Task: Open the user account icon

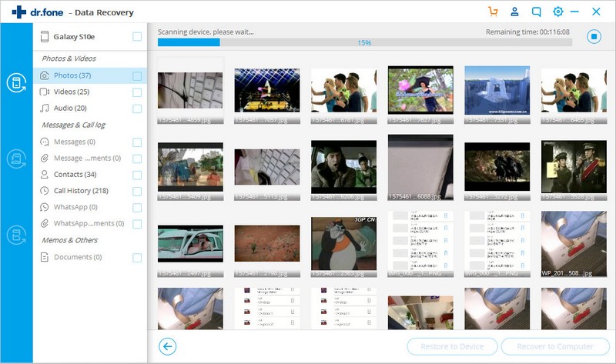Action: (x=515, y=12)
